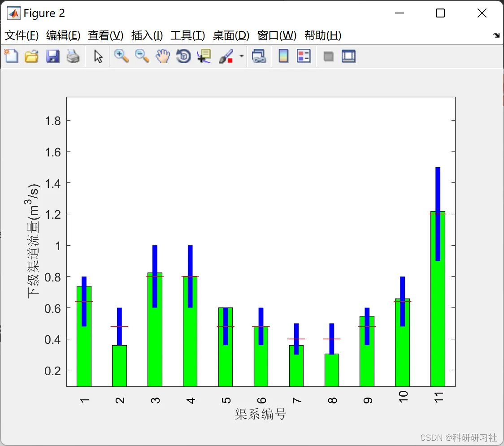504x446 pixels.
Task: Click the Show Plot Tools icon
Action: pyautogui.click(x=348, y=56)
